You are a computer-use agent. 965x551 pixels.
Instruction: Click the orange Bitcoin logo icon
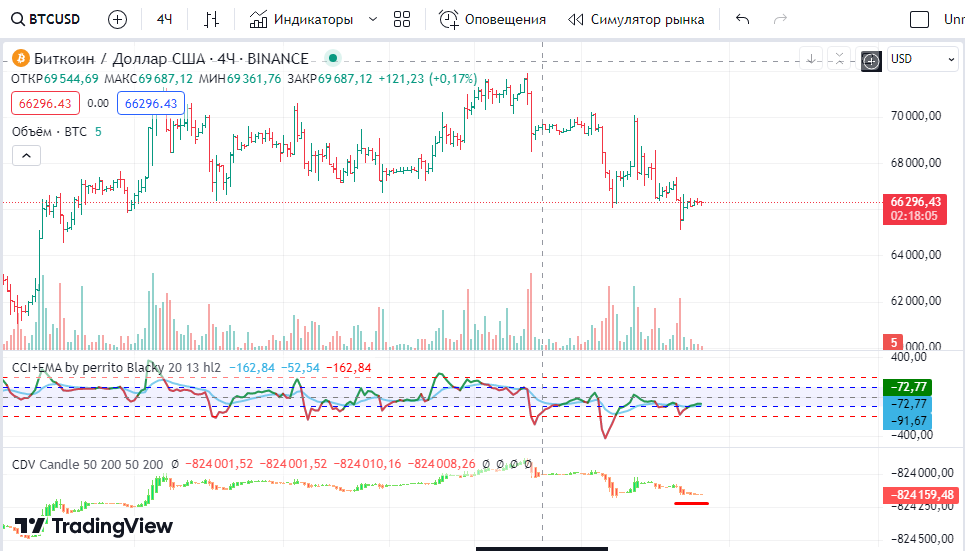(x=20, y=59)
